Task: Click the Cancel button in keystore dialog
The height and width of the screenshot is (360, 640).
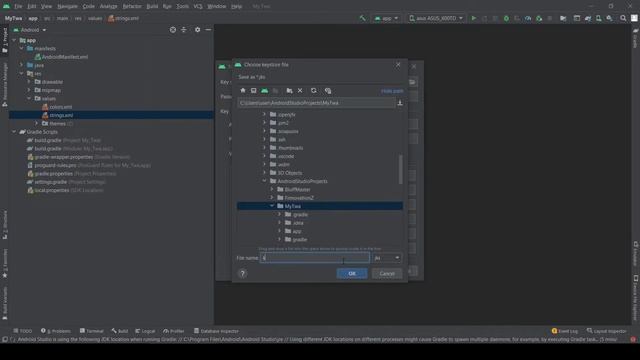Action: click(387, 273)
